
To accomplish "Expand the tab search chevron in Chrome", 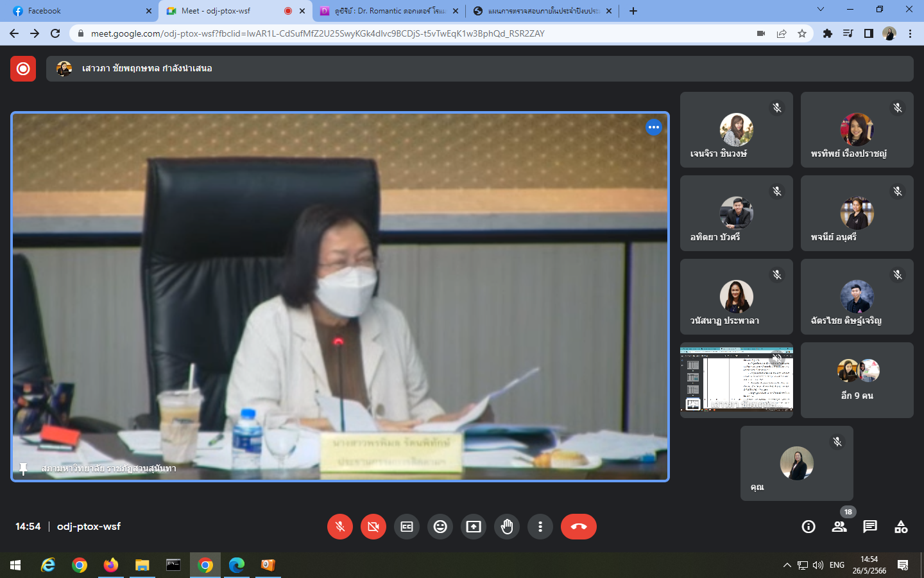I will 820,10.
